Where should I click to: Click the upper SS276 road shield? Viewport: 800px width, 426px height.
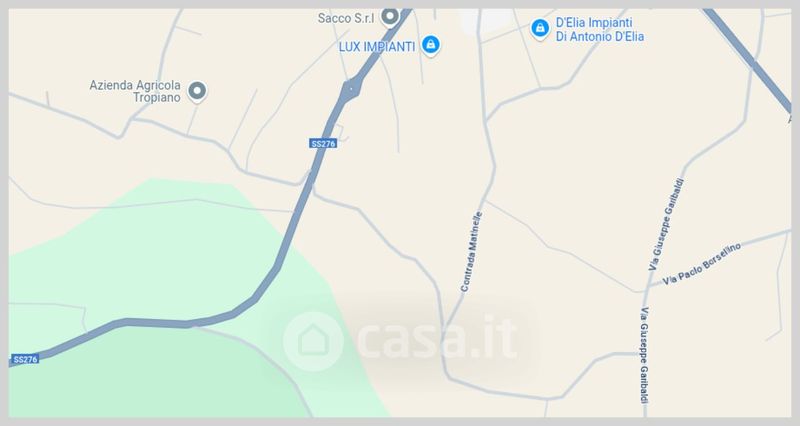coord(323,144)
